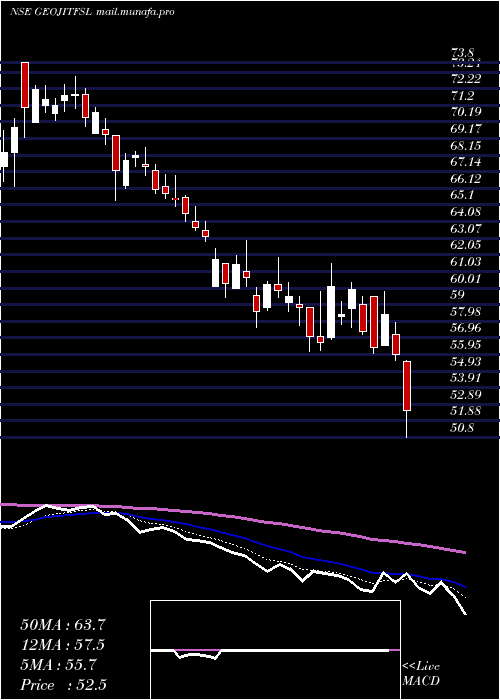Click the 12MA : 57.5 readout
Screen dimensions: 500x700
pos(63,645)
